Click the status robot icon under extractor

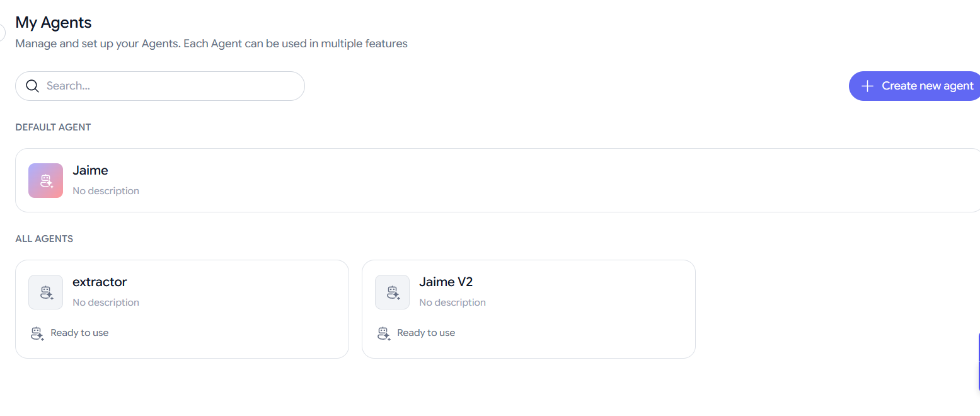tap(37, 333)
